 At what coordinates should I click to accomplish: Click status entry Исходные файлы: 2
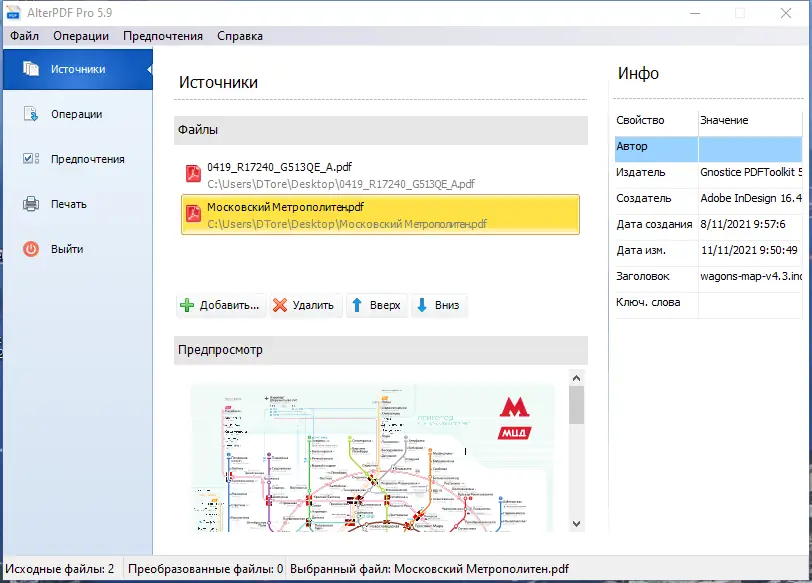[x=59, y=569]
